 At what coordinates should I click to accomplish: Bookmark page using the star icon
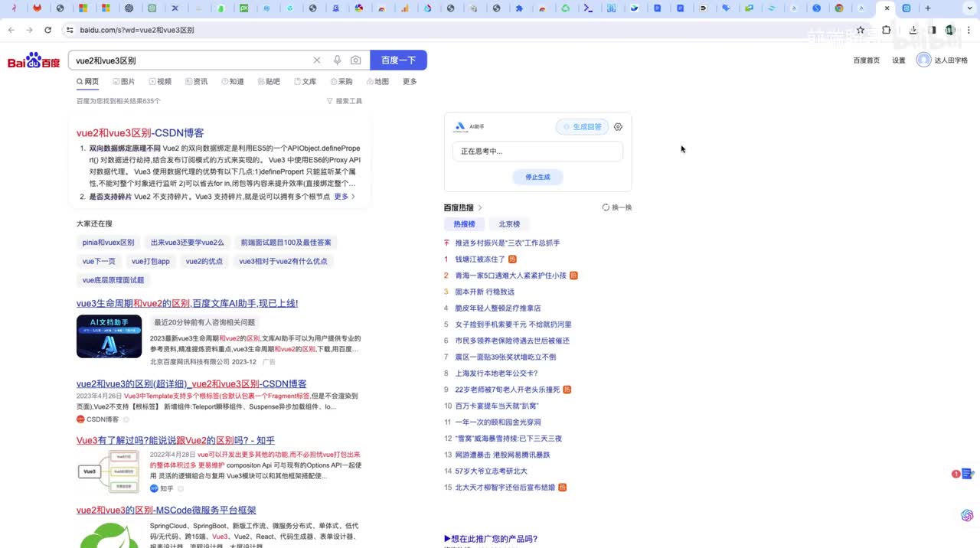click(x=861, y=30)
